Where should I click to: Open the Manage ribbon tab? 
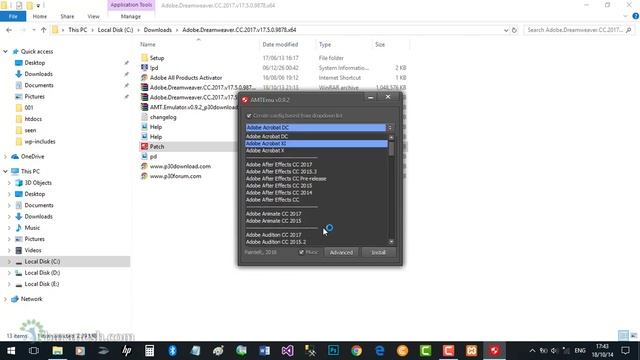131,16
